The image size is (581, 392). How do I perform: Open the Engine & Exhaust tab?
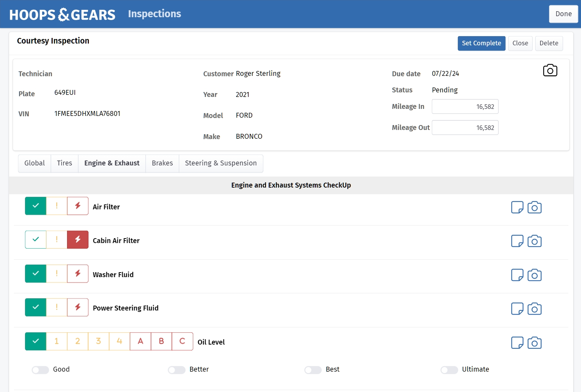pos(112,163)
